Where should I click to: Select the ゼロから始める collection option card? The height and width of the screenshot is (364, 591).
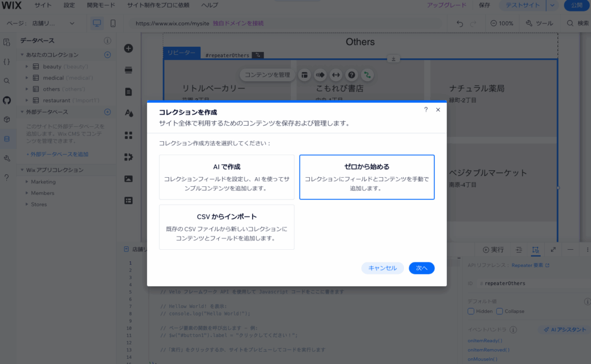(366, 177)
